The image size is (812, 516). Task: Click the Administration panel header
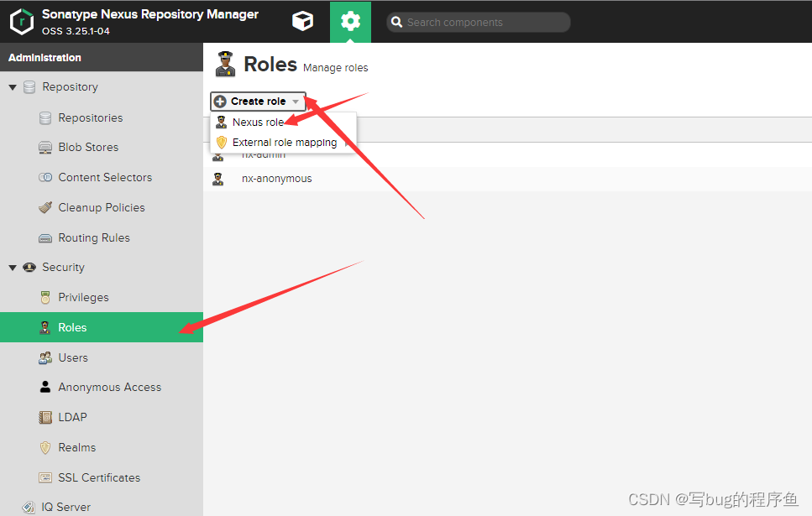pyautogui.click(x=102, y=57)
